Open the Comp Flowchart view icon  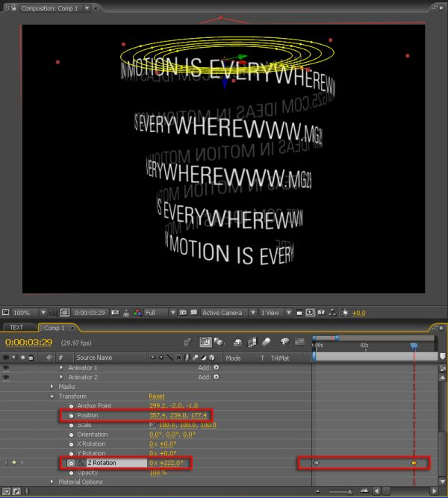(333, 313)
